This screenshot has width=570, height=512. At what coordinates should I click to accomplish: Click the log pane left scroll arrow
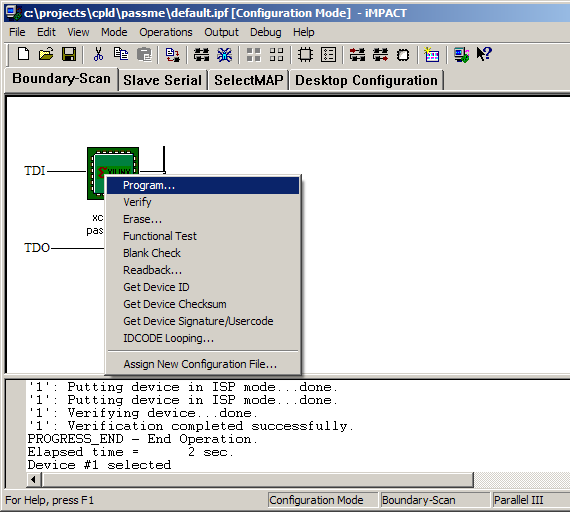(x=33, y=480)
